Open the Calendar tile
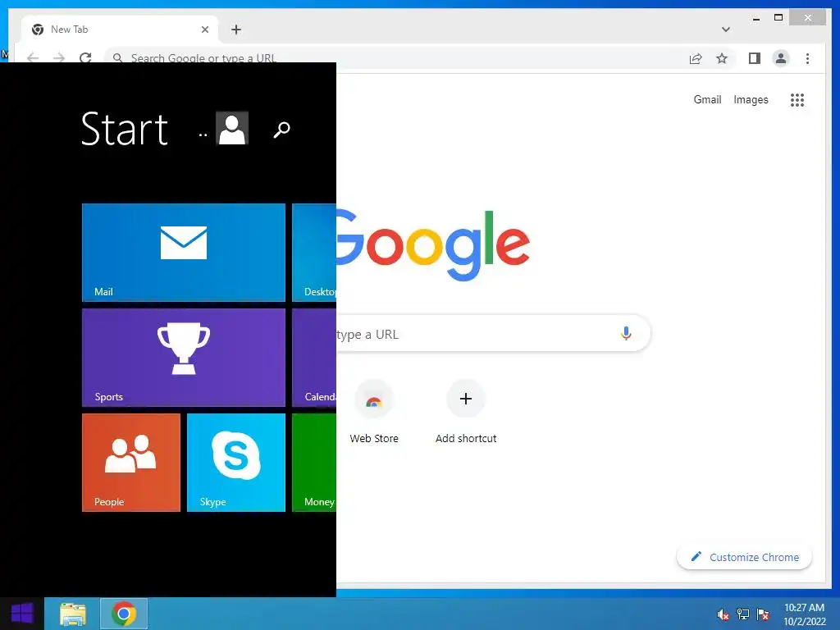Screen dimensions: 840x630 [x=314, y=358]
